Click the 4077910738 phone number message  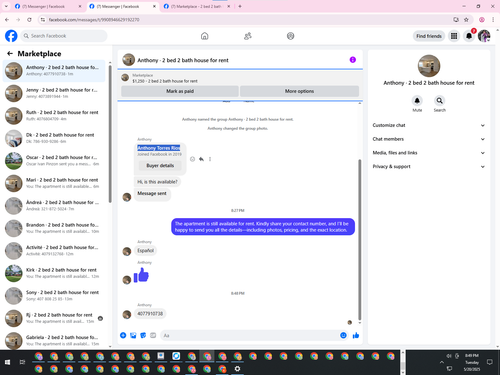(x=150, y=314)
